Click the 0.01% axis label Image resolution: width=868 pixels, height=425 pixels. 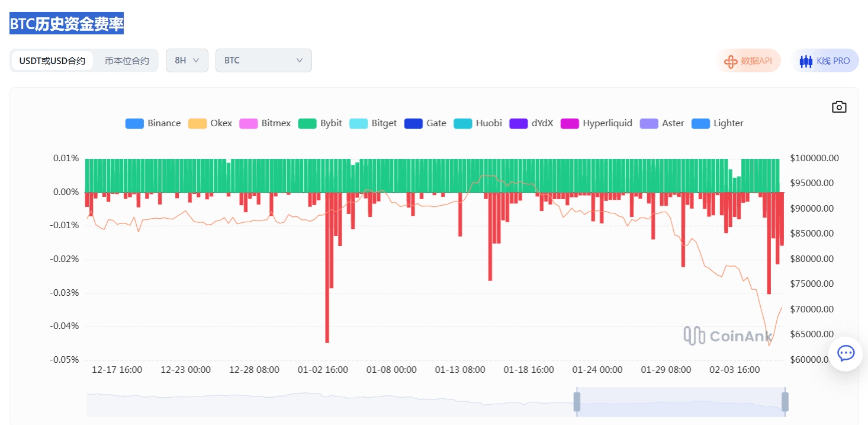pos(66,158)
